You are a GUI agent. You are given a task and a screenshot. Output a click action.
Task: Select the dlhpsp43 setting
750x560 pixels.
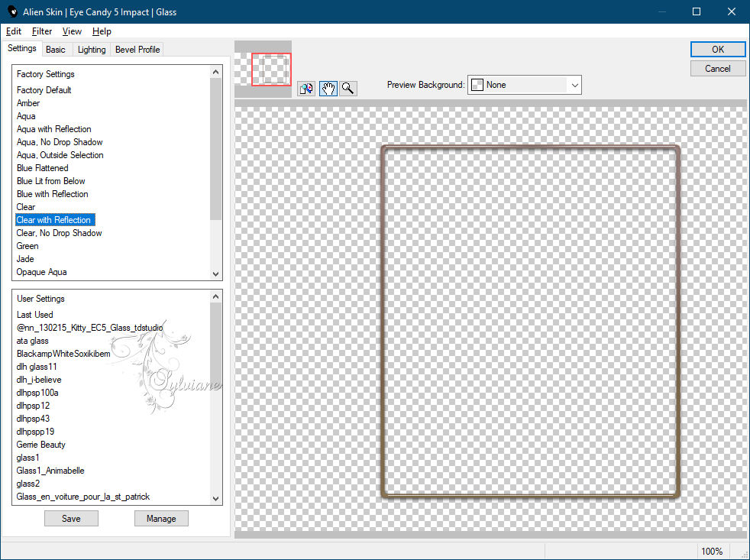33,419
